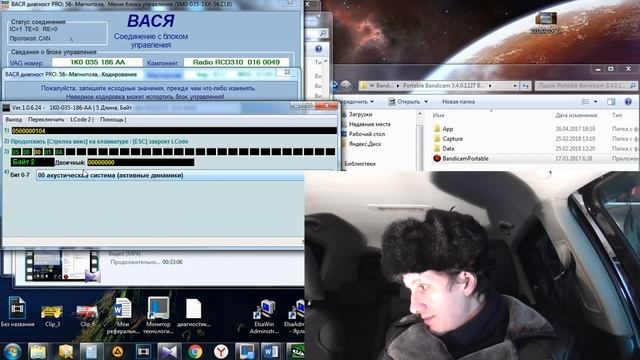Open the Помощь menu
Image resolution: width=640 pixels, height=360 pixels.
point(112,120)
